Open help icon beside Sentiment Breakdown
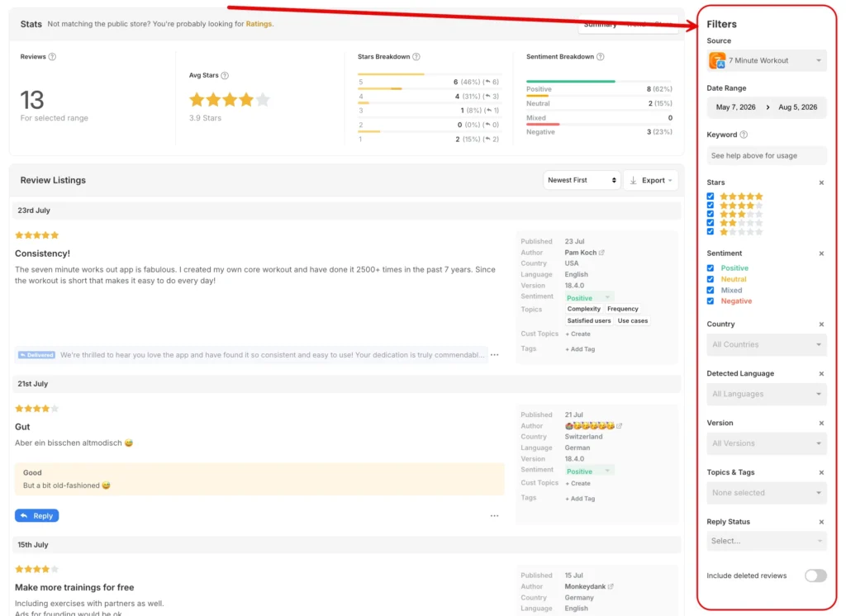This screenshot has height=616, width=846. (x=601, y=57)
